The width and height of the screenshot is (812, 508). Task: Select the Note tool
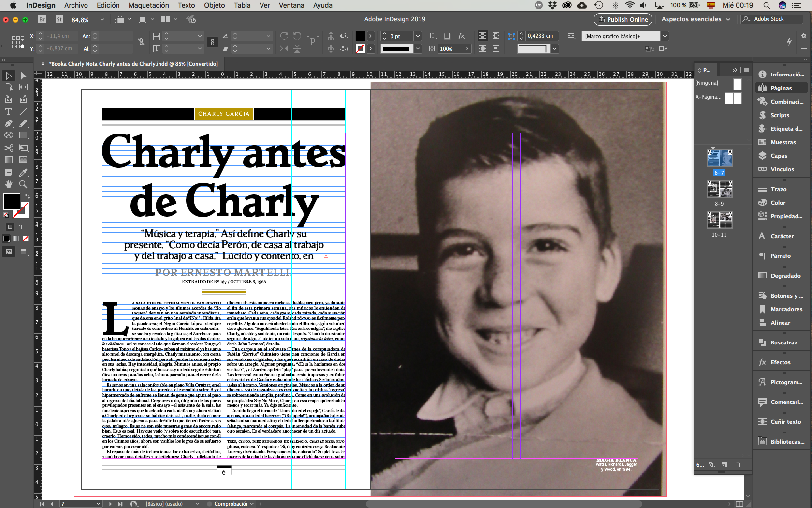click(x=9, y=173)
